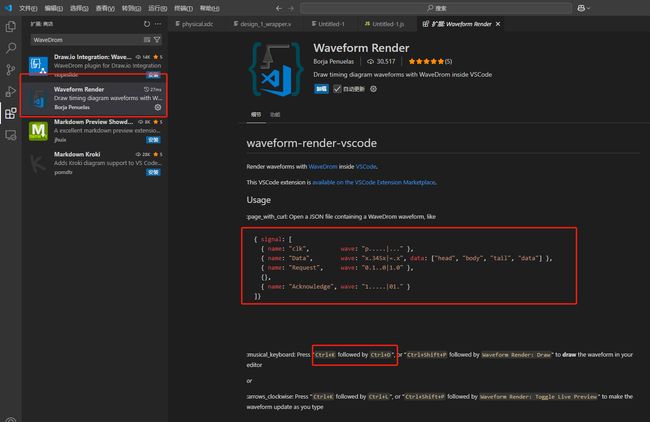Switch to physical.xdc tab
Viewport: 650px width, 422px height.
point(195,24)
